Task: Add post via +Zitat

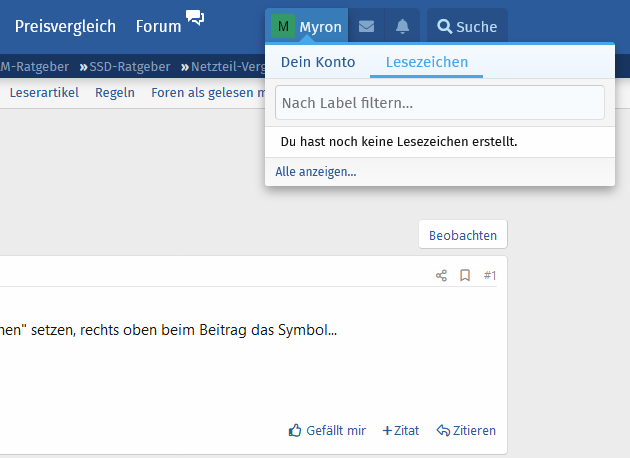Action: [401, 430]
